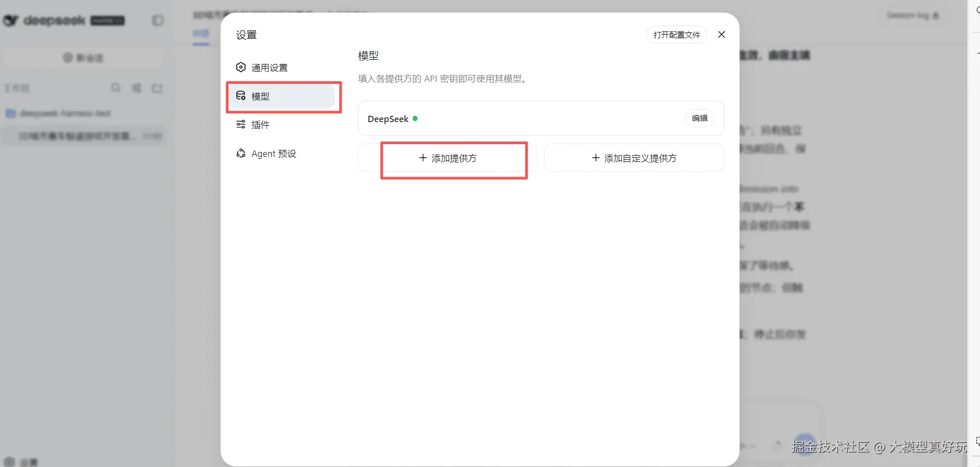Click the search icon in the background sidebar
The width and height of the screenshot is (980, 467).
tap(116, 88)
